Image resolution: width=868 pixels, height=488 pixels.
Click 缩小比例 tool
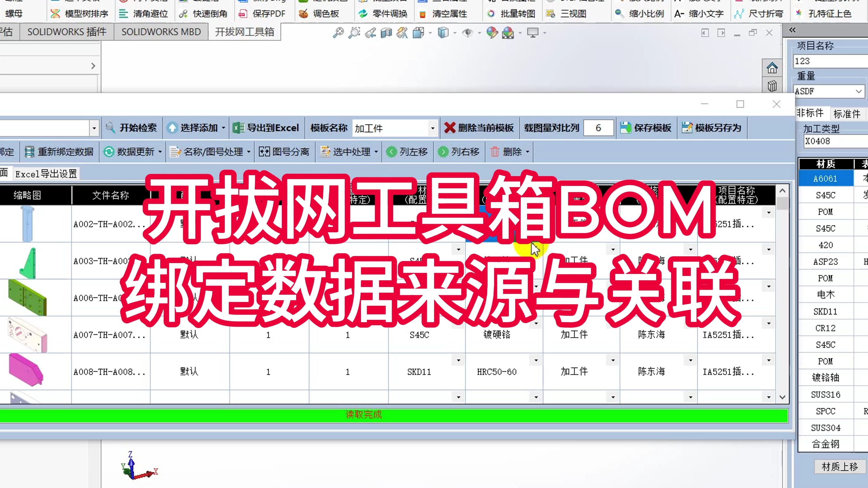(639, 14)
